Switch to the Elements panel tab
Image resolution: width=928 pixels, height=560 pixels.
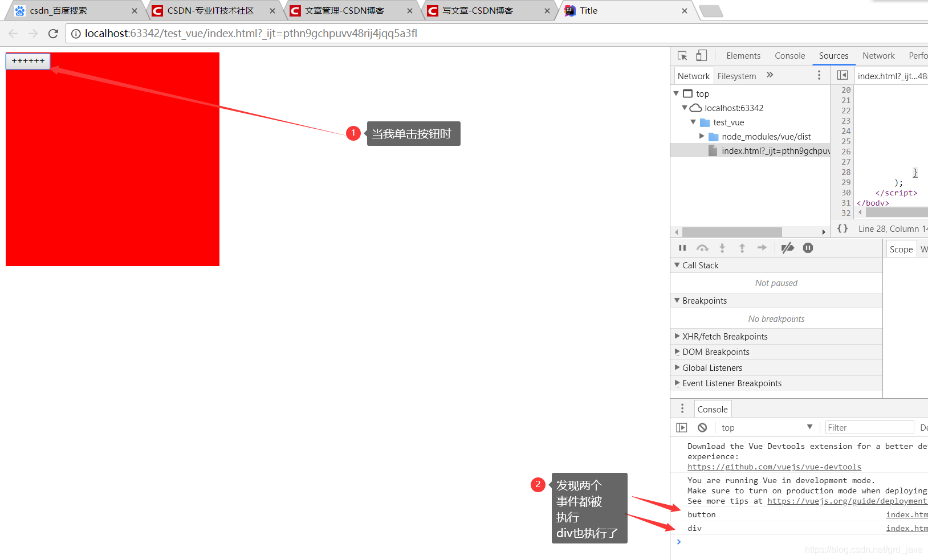point(743,56)
